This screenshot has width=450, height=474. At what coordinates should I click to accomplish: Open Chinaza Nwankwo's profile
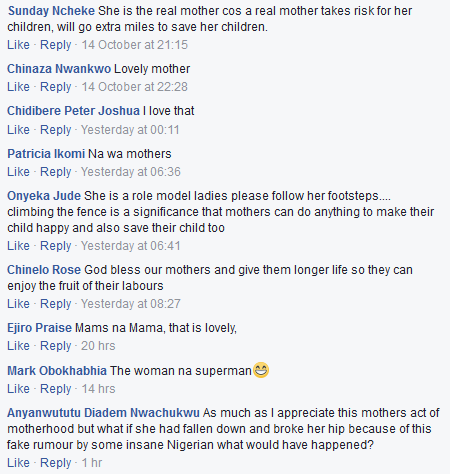(59, 69)
